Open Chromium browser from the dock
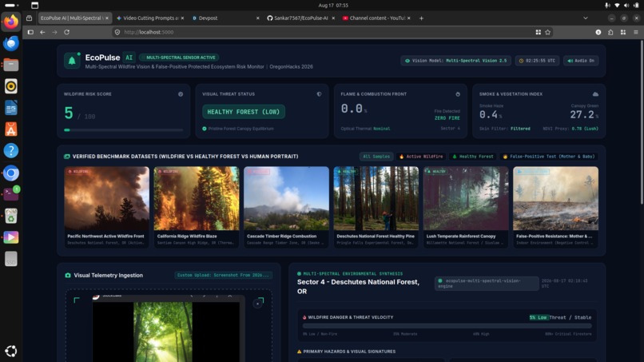644x362 pixels. pos(11,173)
